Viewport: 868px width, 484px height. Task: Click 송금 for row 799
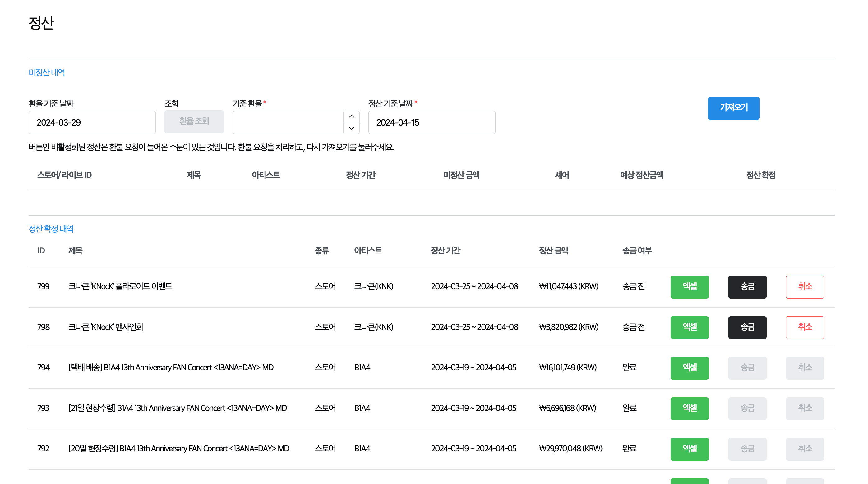(747, 287)
